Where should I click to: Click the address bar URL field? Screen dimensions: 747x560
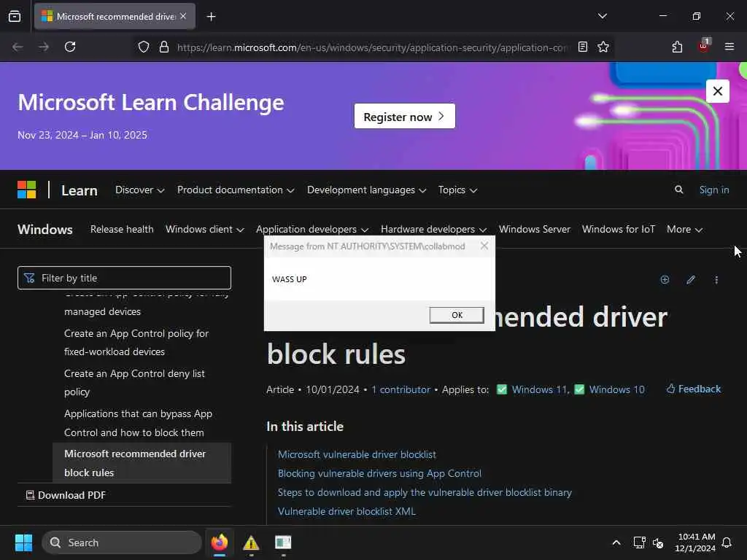(x=372, y=47)
